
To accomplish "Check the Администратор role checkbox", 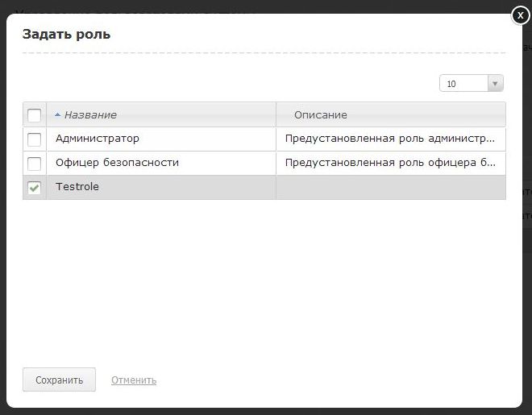I will coord(35,139).
